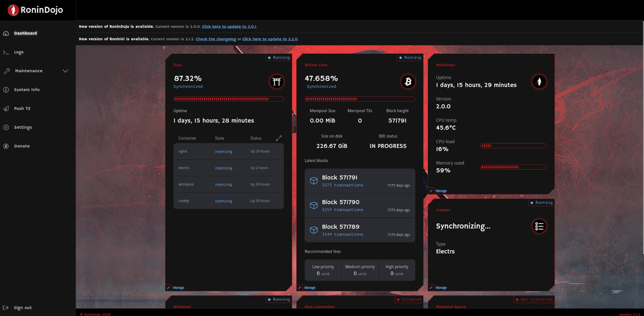This screenshot has height=316, width=644.
Task: Click the RoninDojo samurai icon on uptime card
Action: [539, 82]
